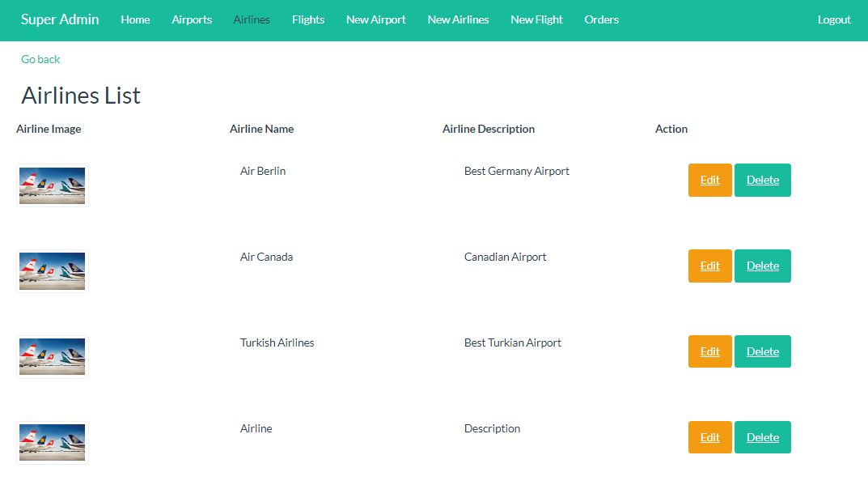Edit the Air Berlin airline
This screenshot has height=485, width=868.
(709, 180)
